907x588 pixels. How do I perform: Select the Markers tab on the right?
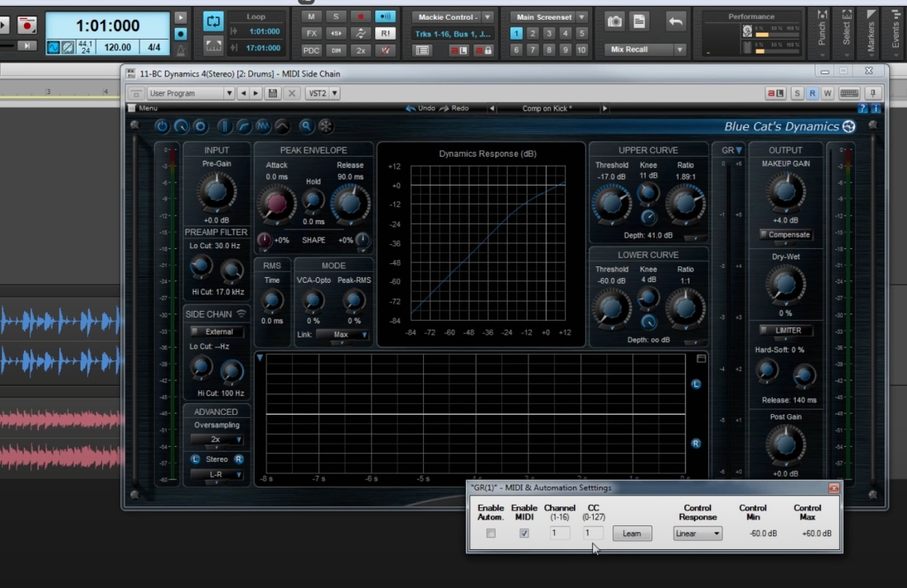coord(872,33)
